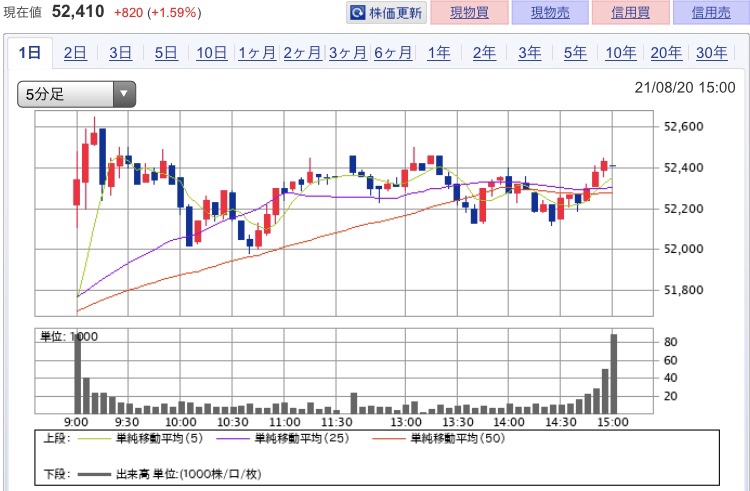Click the 単純移動平均(25) legend entry

coord(302,438)
